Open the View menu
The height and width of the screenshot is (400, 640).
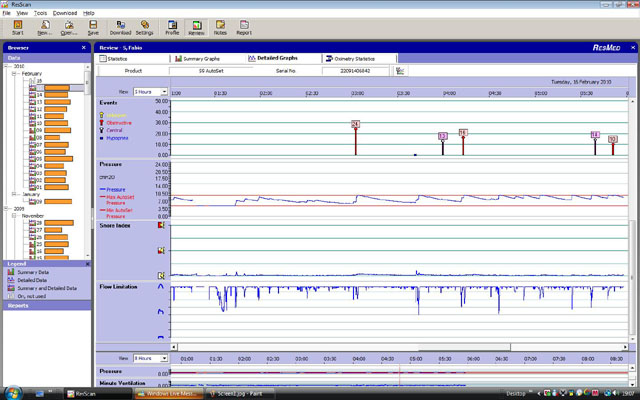pyautogui.click(x=22, y=13)
